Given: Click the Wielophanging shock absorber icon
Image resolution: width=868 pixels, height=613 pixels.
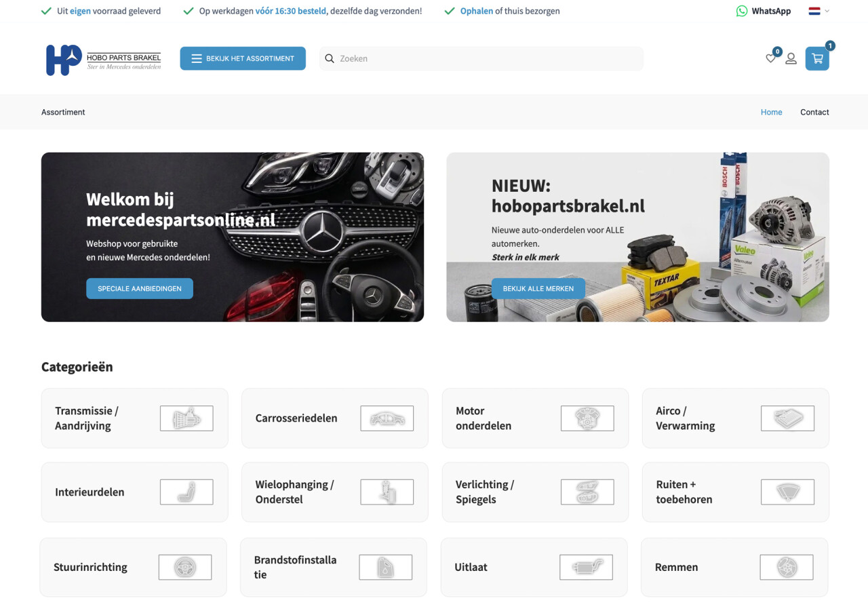Looking at the screenshot, I should pos(387,492).
